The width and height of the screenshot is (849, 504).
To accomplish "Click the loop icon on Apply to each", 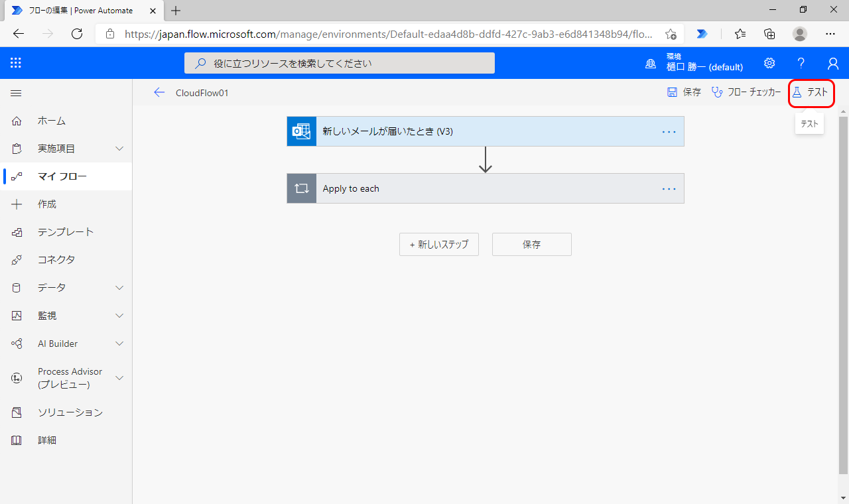I will [x=302, y=188].
